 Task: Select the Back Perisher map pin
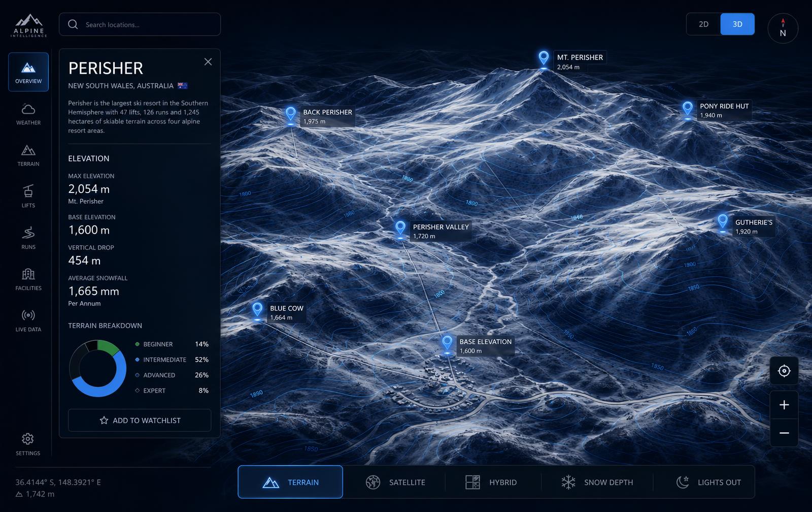point(290,114)
